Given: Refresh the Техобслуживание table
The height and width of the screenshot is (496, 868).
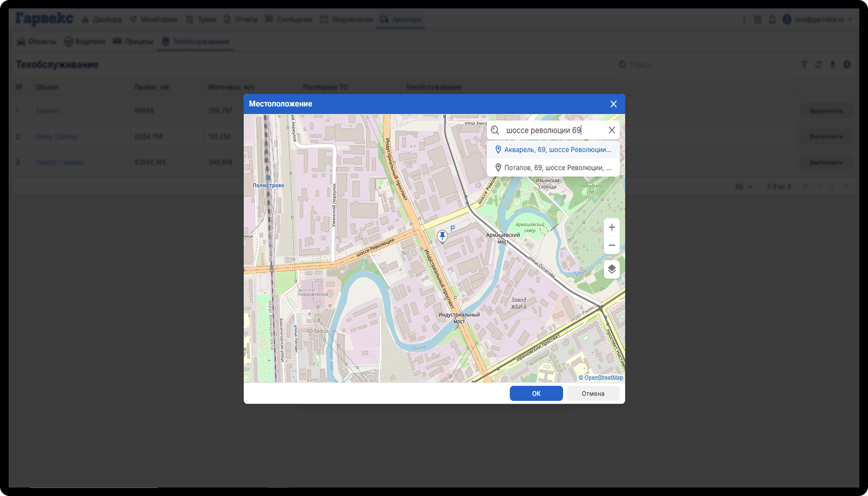Looking at the screenshot, I should [818, 65].
